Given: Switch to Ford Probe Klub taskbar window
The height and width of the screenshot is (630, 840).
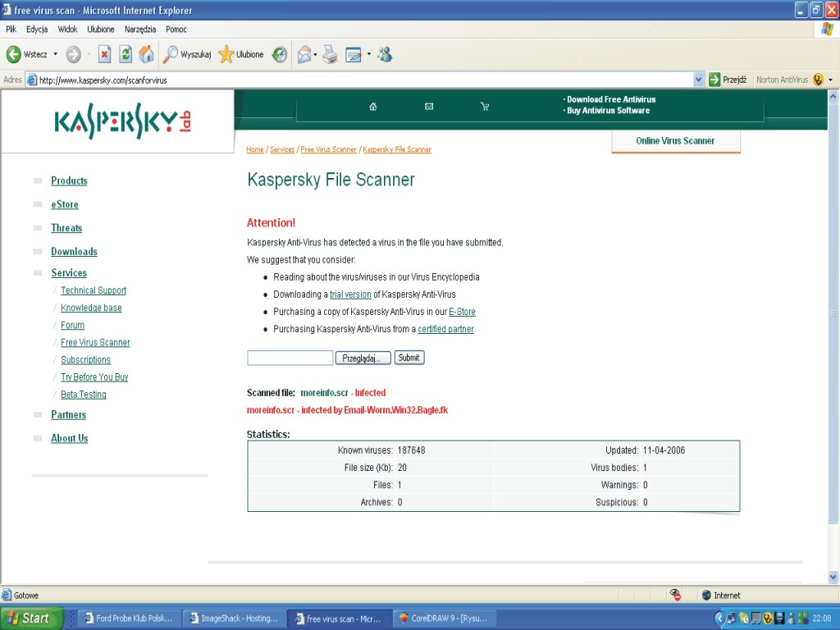Looking at the screenshot, I should (x=129, y=619).
